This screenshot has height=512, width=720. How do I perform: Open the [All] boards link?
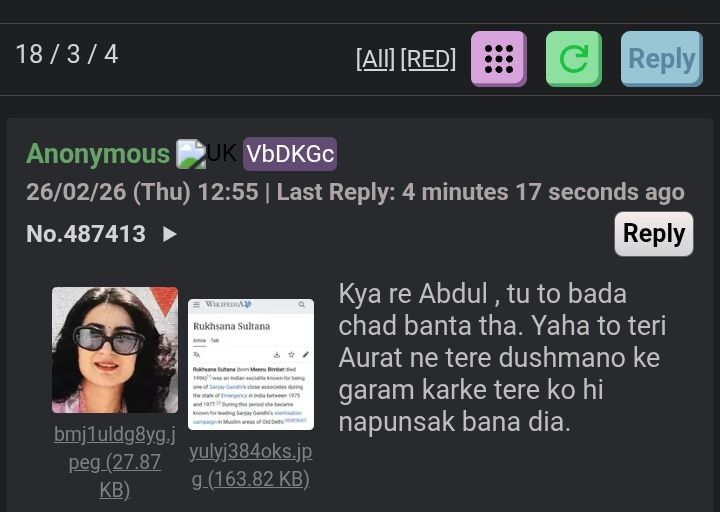click(375, 59)
